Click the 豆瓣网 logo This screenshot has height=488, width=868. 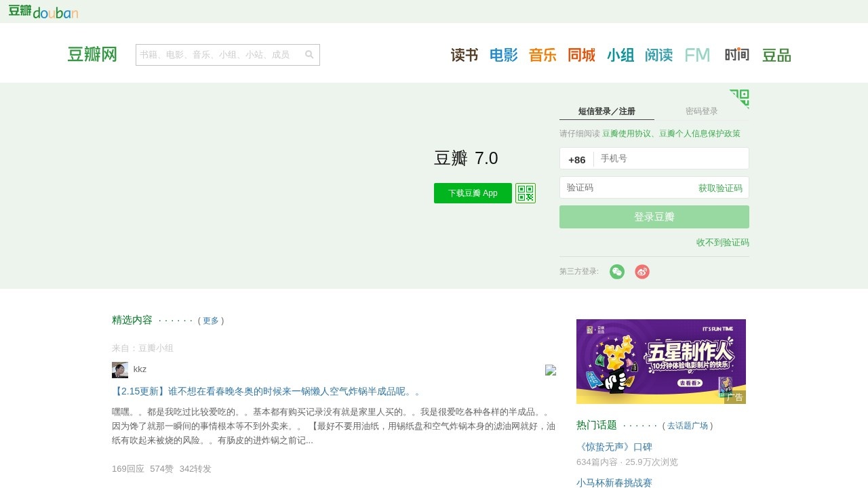point(92,54)
